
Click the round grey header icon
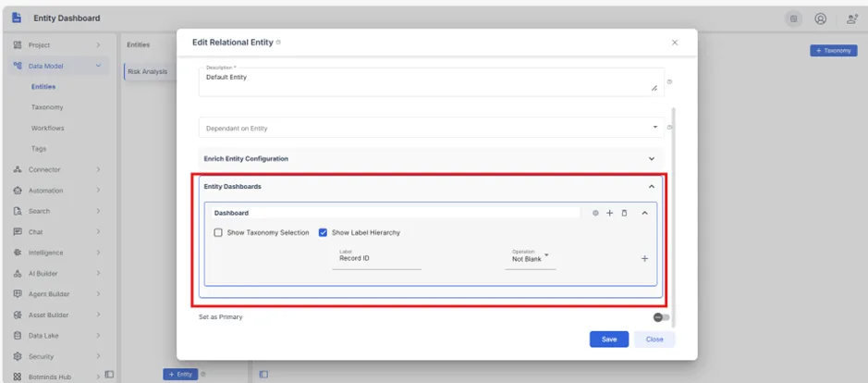point(793,19)
